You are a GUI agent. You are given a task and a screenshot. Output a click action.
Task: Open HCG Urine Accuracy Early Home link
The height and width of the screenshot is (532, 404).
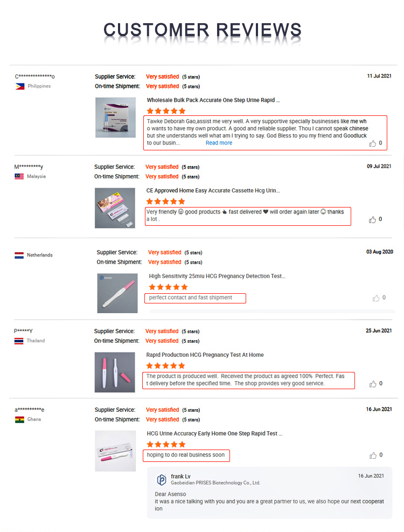pyautogui.click(x=214, y=433)
